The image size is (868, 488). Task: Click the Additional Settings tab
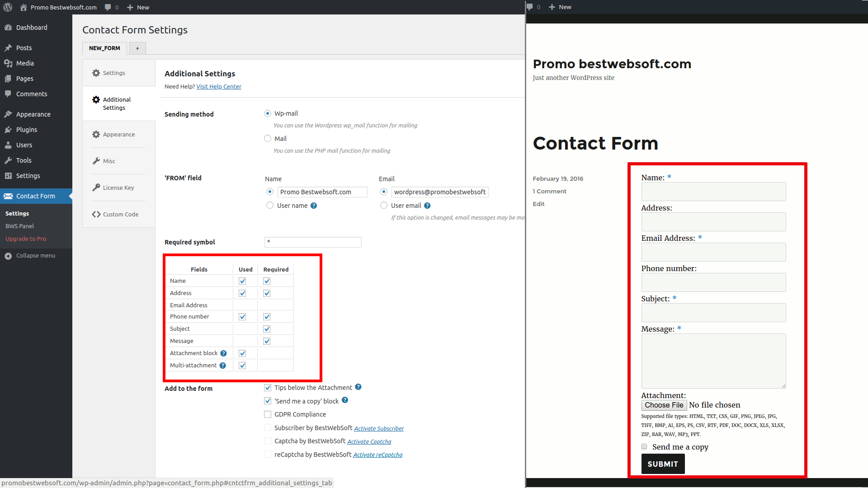click(x=118, y=103)
